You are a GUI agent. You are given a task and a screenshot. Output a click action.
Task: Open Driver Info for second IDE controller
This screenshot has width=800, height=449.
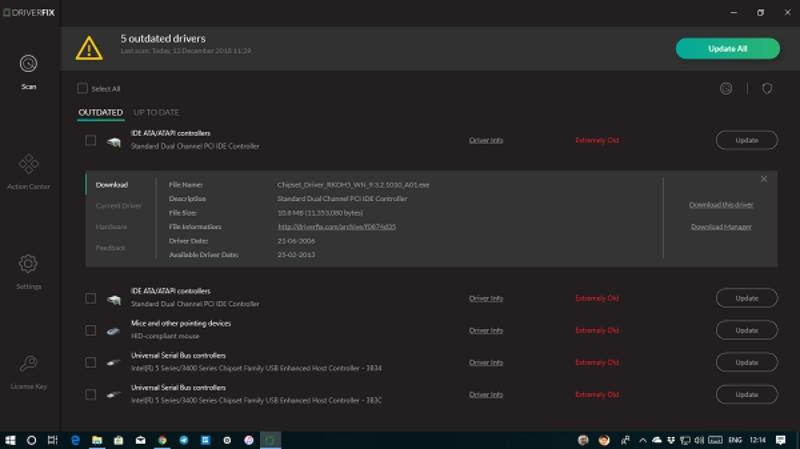(486, 298)
